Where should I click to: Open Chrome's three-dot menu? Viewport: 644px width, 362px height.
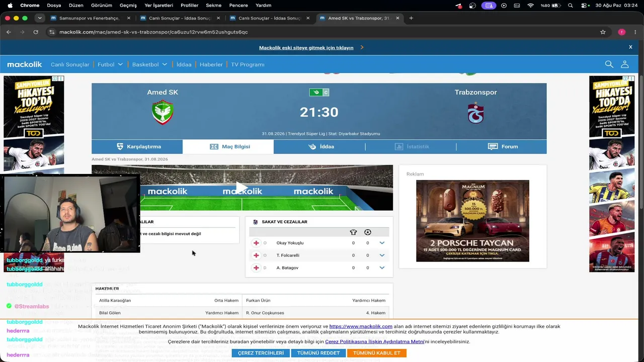coord(635,32)
